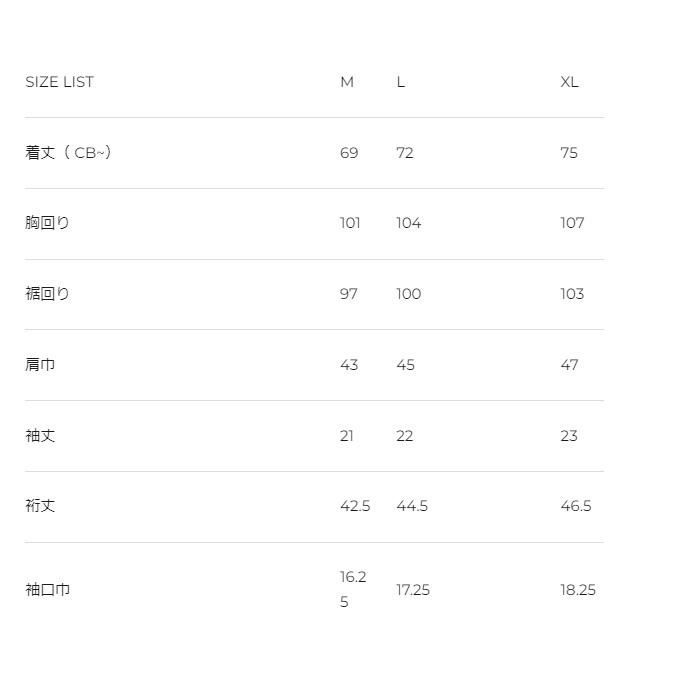Click the 胸回り row label

click(x=47, y=223)
